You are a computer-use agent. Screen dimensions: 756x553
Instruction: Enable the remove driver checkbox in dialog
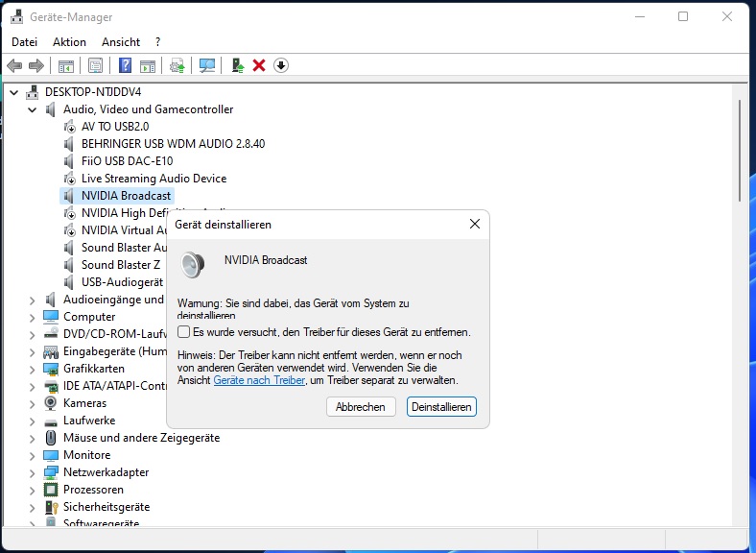pyautogui.click(x=183, y=332)
